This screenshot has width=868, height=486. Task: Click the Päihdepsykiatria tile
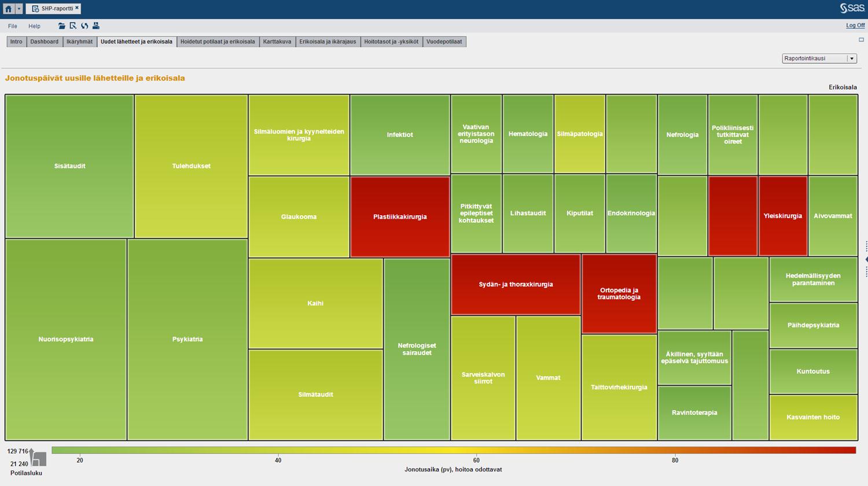pos(813,325)
